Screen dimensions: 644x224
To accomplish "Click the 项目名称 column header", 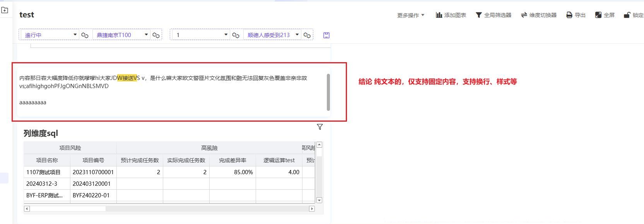I will coord(47,160).
